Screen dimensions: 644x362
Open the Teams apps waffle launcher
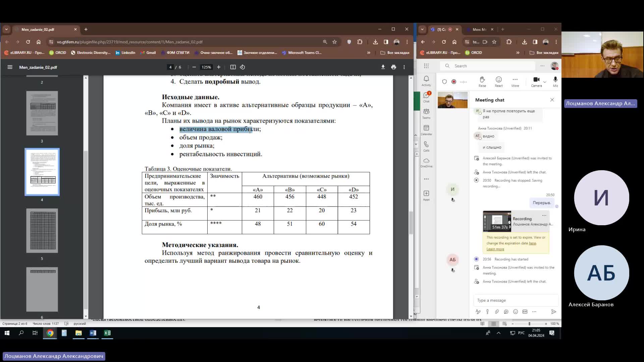point(426,66)
